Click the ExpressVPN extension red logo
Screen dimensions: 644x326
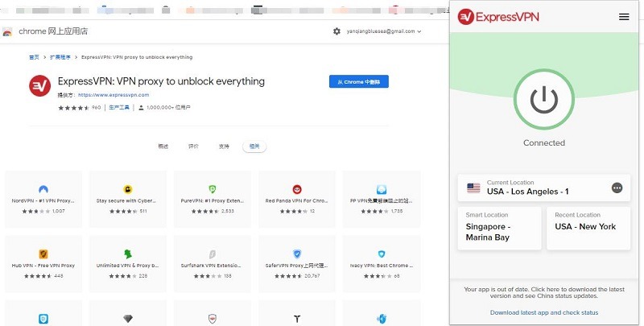(x=39, y=86)
